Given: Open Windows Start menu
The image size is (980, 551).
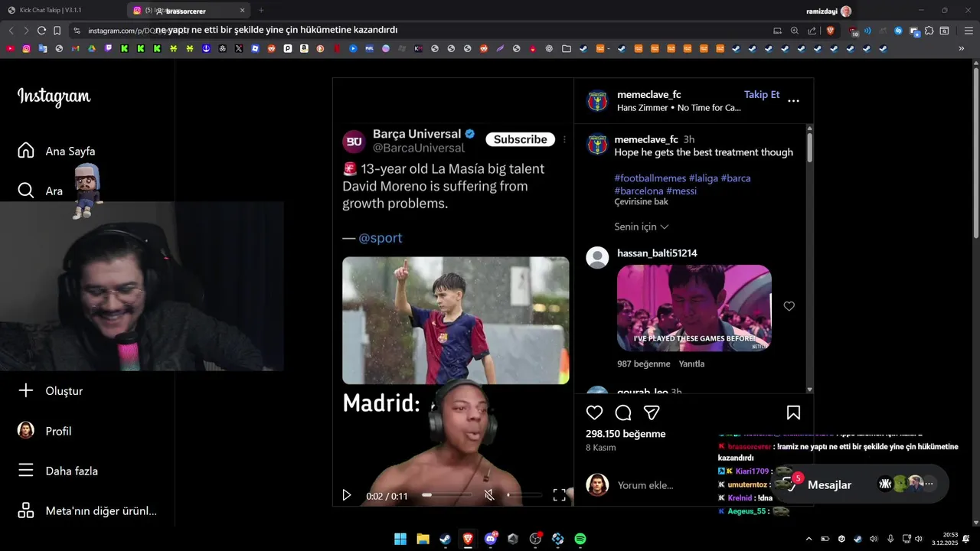Looking at the screenshot, I should (x=400, y=539).
